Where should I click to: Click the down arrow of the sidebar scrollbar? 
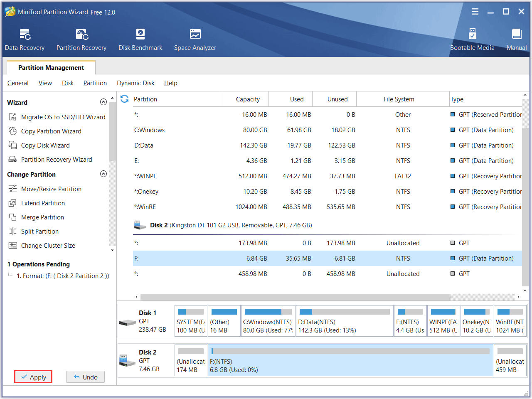pos(112,250)
